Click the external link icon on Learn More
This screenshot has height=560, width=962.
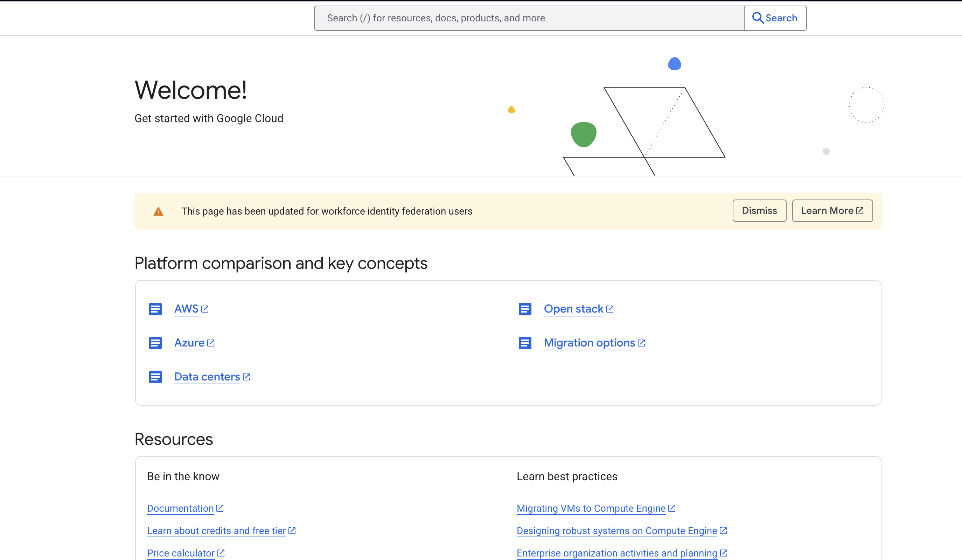[859, 210]
